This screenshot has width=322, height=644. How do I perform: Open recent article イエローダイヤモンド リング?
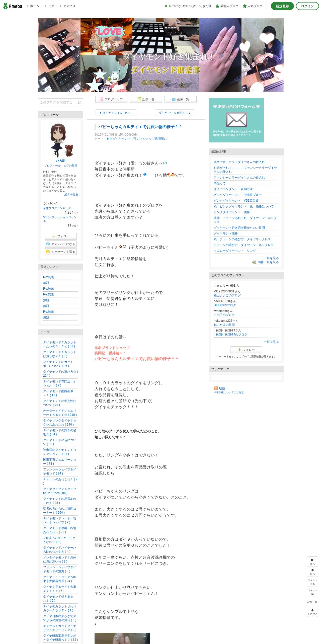coord(235,251)
